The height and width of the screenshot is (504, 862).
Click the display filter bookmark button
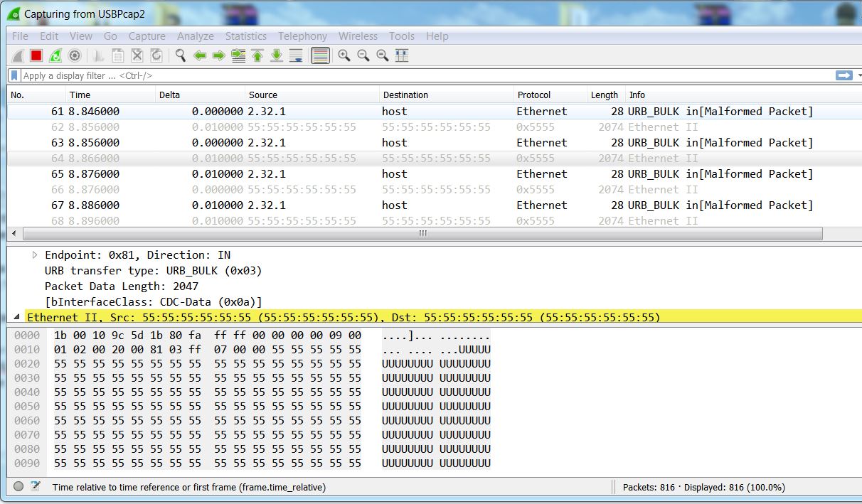tap(14, 75)
